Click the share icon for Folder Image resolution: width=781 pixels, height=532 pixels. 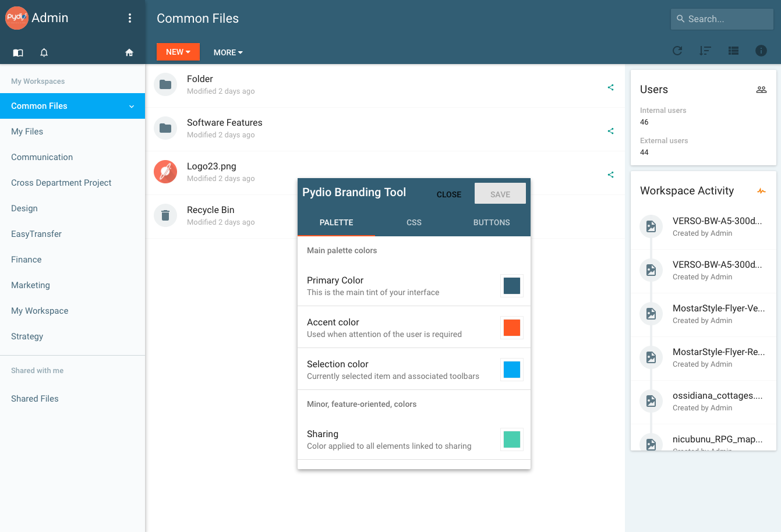[x=610, y=87]
